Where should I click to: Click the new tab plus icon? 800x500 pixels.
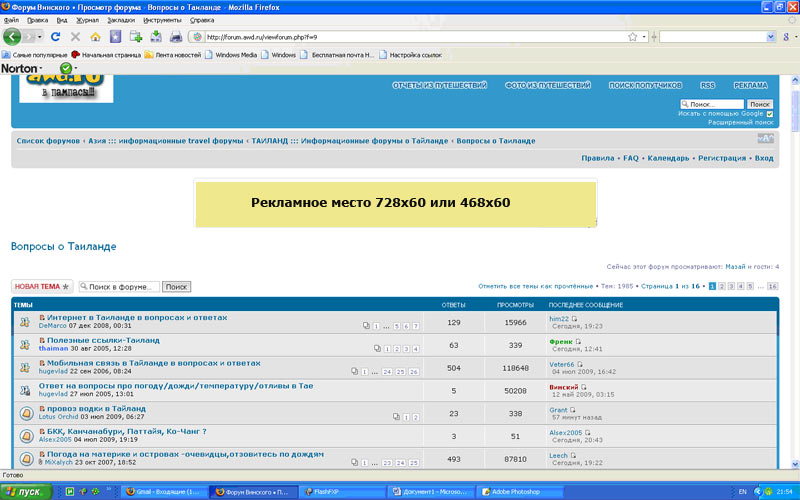[136, 36]
